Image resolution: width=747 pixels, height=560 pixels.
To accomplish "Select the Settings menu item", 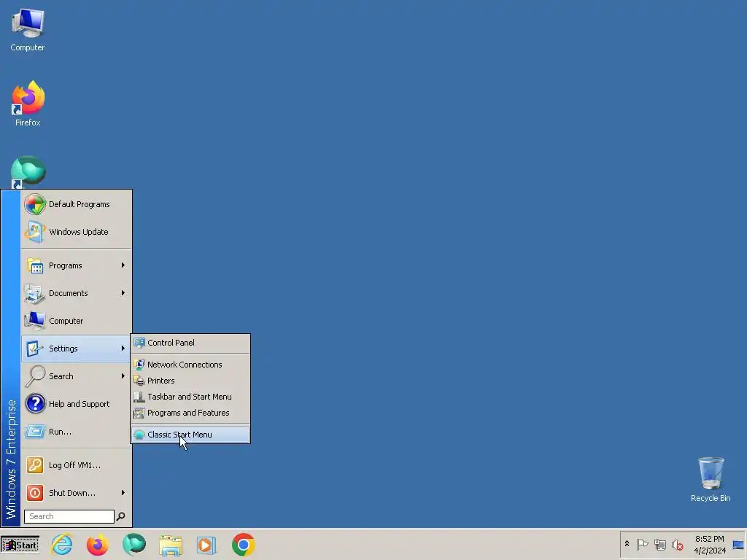I will [x=76, y=349].
